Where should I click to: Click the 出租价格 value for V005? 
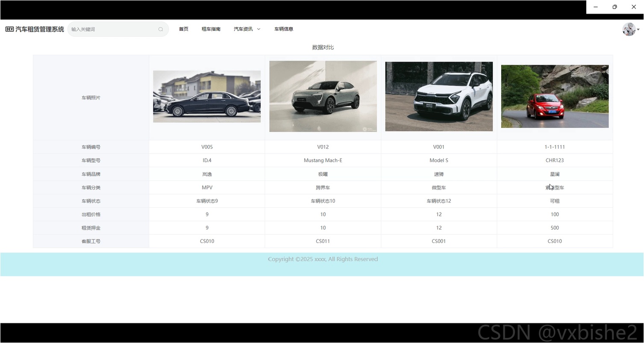click(207, 215)
